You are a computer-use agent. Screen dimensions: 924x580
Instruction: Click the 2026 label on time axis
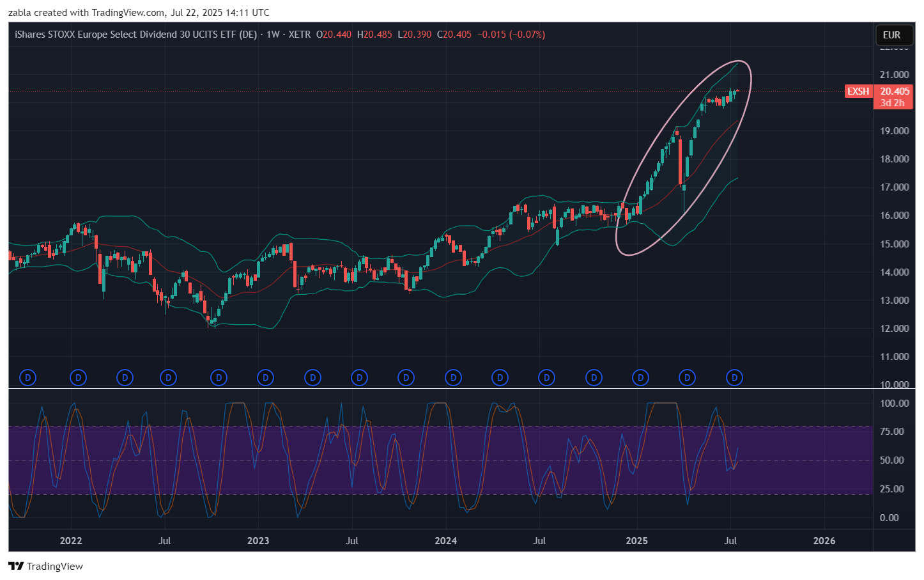click(x=824, y=541)
